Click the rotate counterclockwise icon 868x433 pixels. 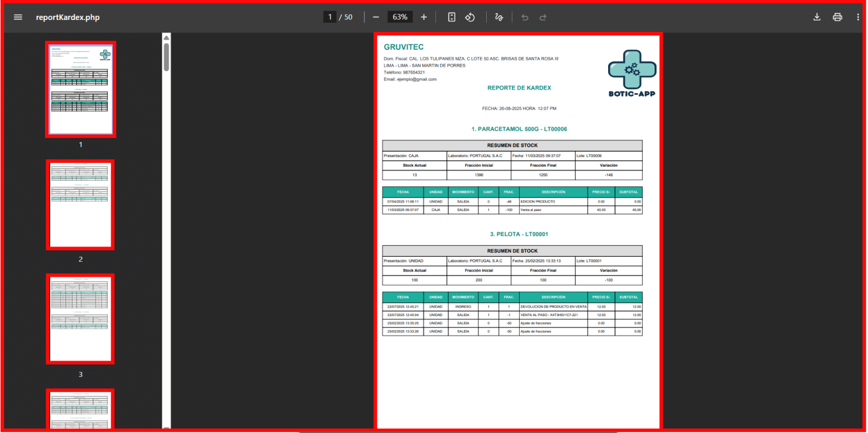(470, 17)
